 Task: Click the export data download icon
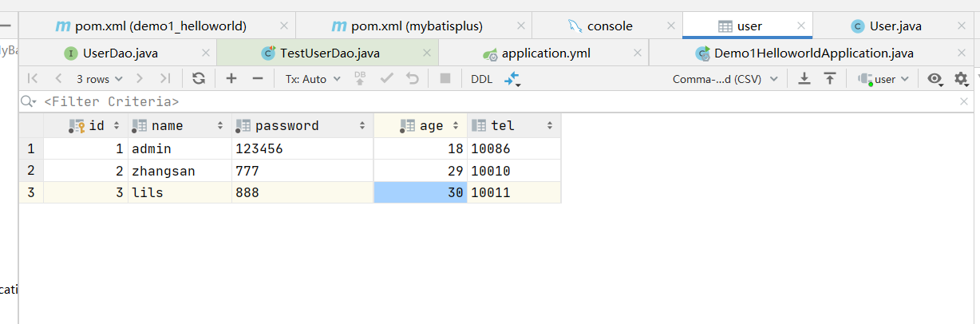point(804,79)
